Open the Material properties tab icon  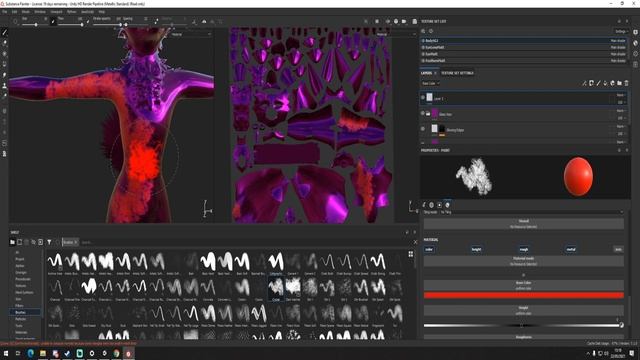pos(447,205)
